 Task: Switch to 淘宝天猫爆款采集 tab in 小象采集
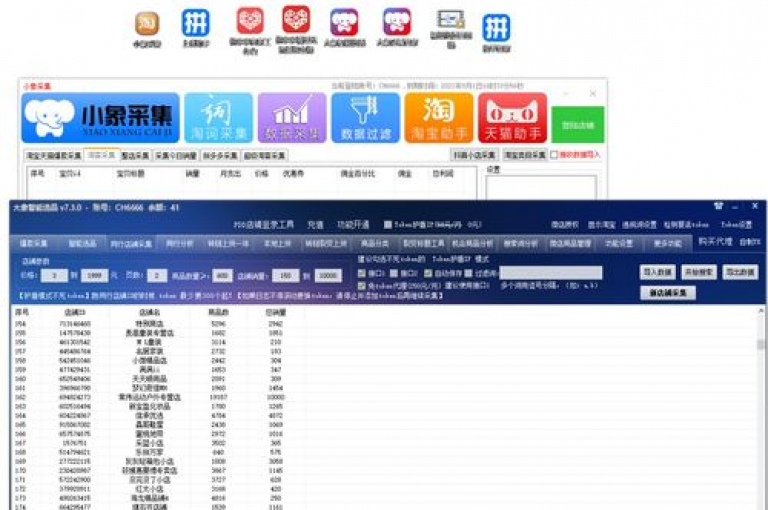click(x=54, y=156)
